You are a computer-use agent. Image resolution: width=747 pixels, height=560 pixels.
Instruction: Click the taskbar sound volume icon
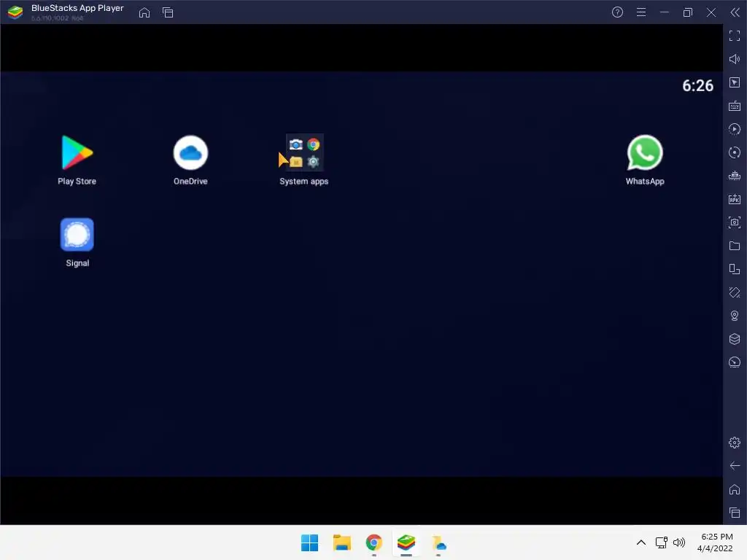tap(679, 542)
